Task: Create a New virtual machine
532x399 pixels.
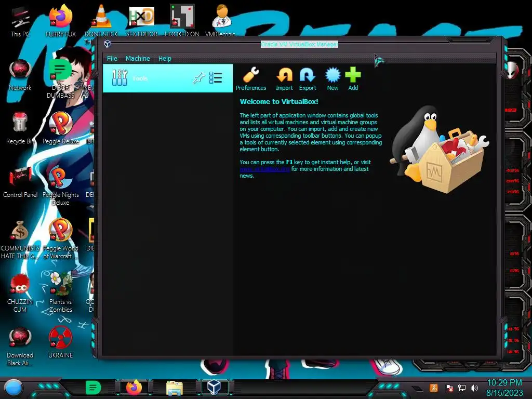Action: (332, 75)
